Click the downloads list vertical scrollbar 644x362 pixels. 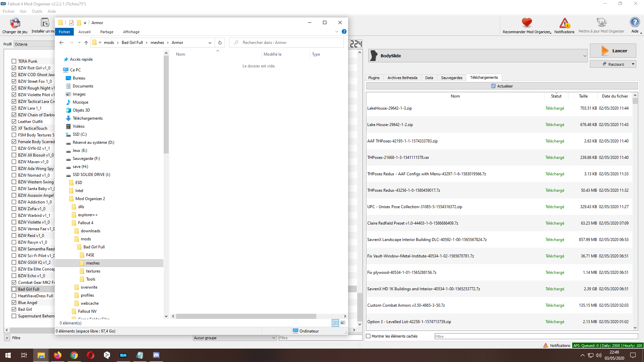click(635, 101)
